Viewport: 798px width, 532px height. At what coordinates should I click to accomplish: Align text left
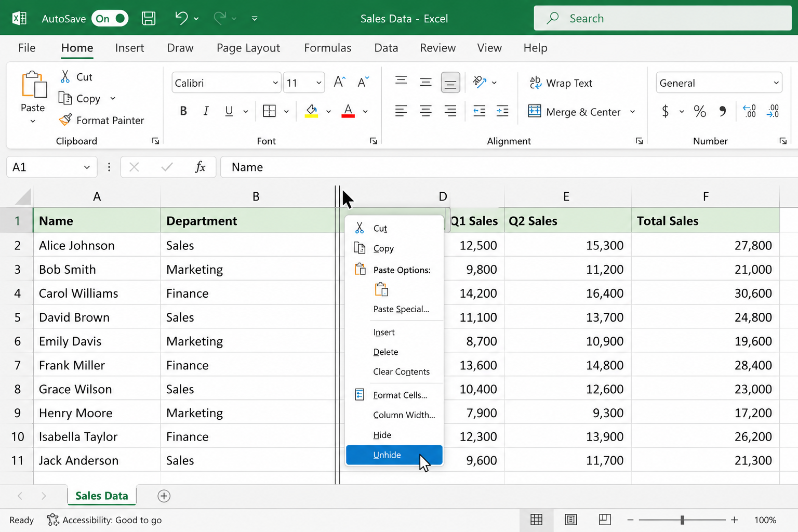401,111
